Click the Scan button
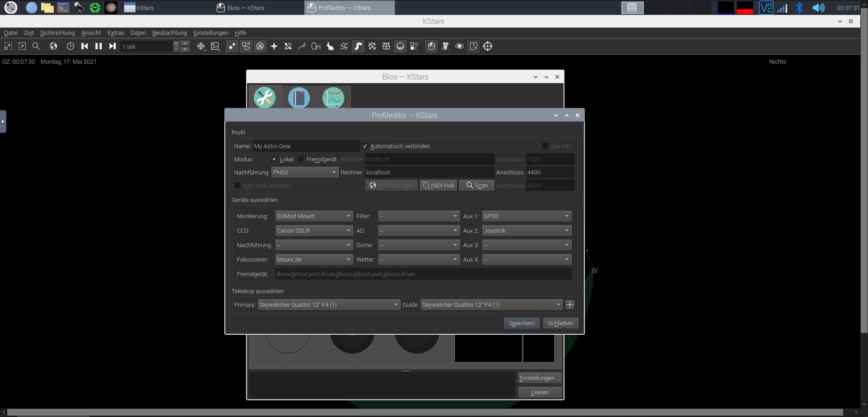Viewport: 868px width, 417px height. pos(477,185)
